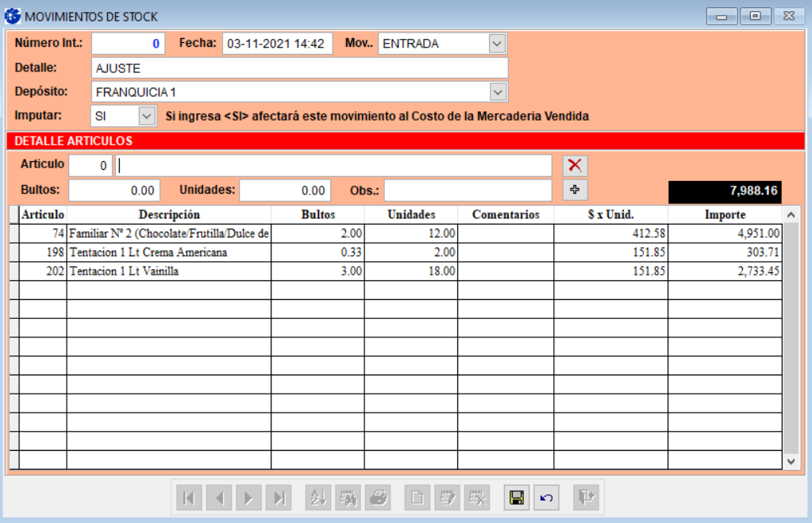
Task: Click the Importe column header
Action: (724, 215)
